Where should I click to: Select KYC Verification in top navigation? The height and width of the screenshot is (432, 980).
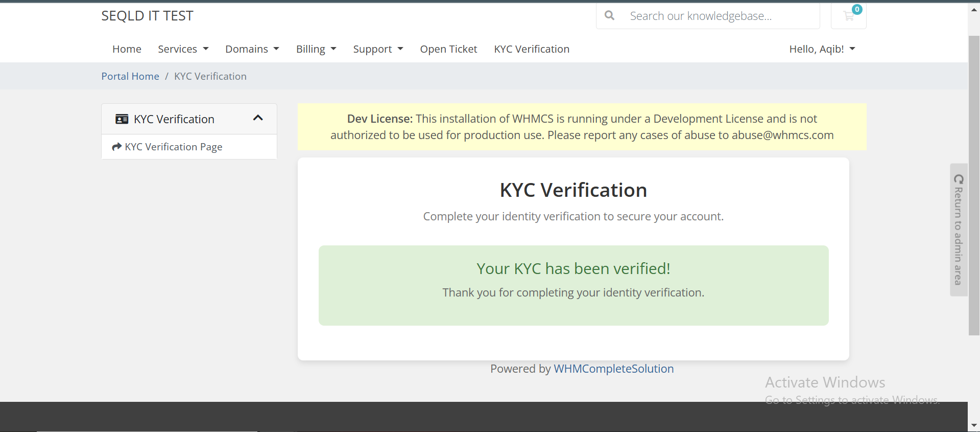tap(532, 49)
